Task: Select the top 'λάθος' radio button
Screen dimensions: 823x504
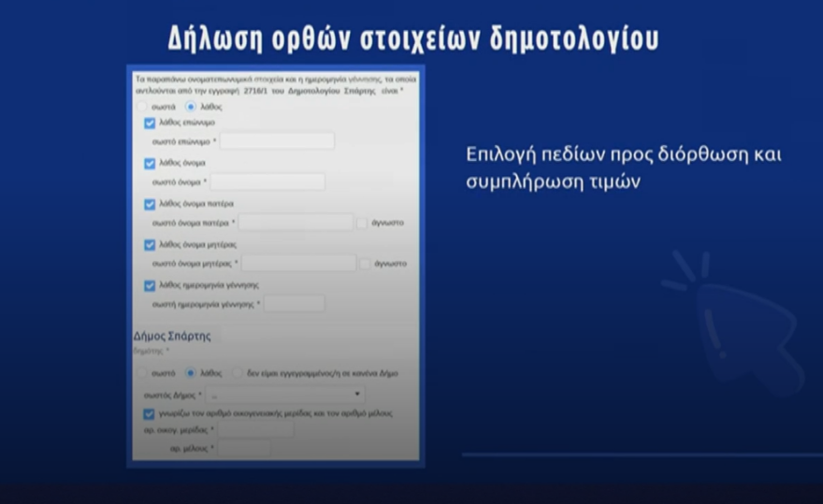Action: click(x=191, y=108)
